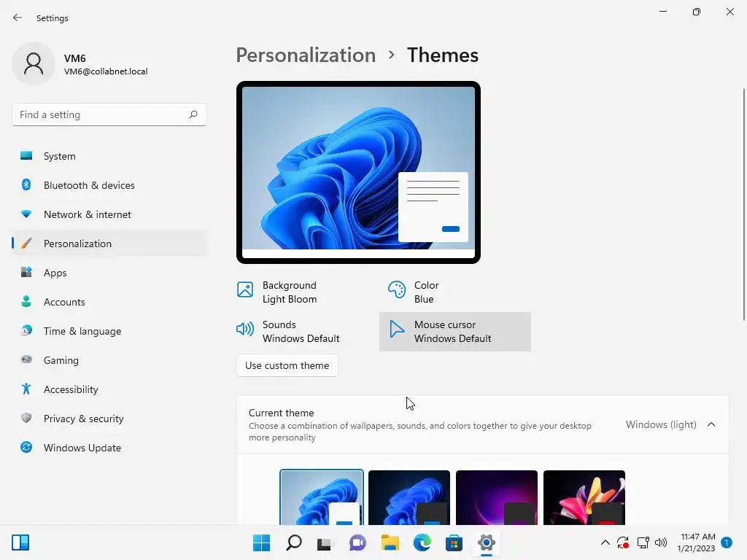The image size is (747, 560).
Task: Open Windows Update settings
Action: [109, 448]
